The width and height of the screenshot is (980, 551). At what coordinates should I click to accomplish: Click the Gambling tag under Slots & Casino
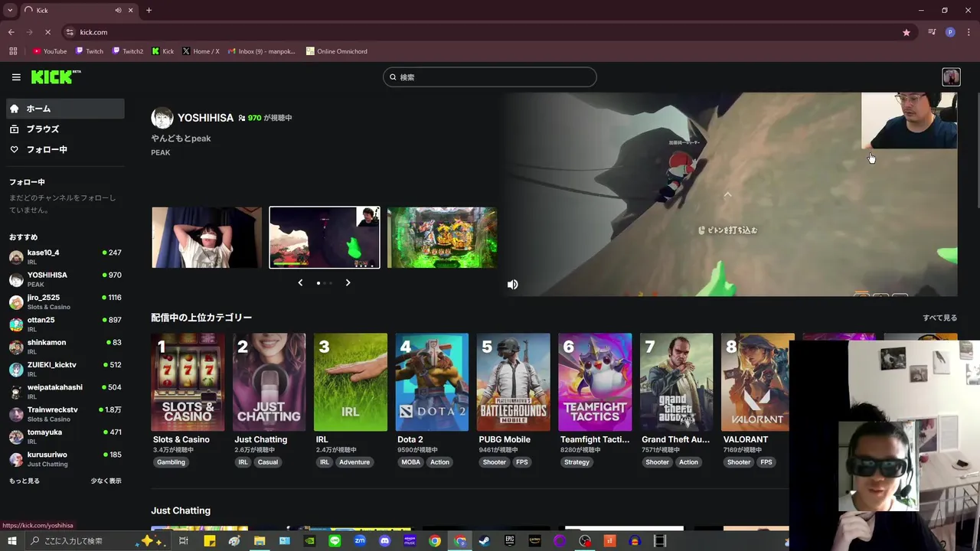point(171,462)
